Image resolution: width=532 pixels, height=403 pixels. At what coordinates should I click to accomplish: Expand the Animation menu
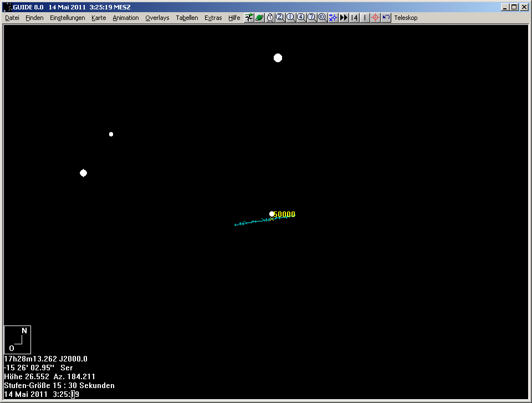126,18
